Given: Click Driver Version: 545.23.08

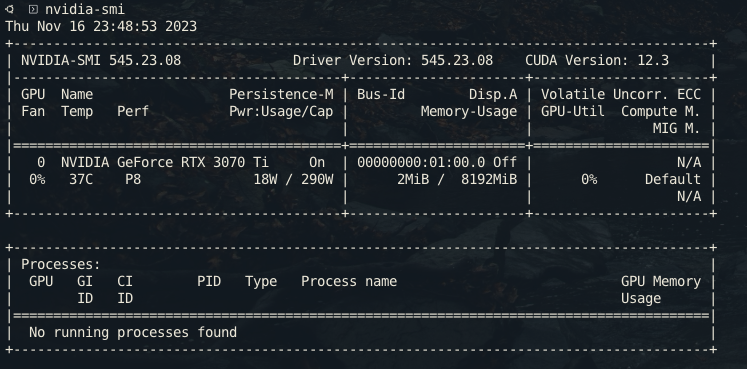Looking at the screenshot, I should [393, 60].
